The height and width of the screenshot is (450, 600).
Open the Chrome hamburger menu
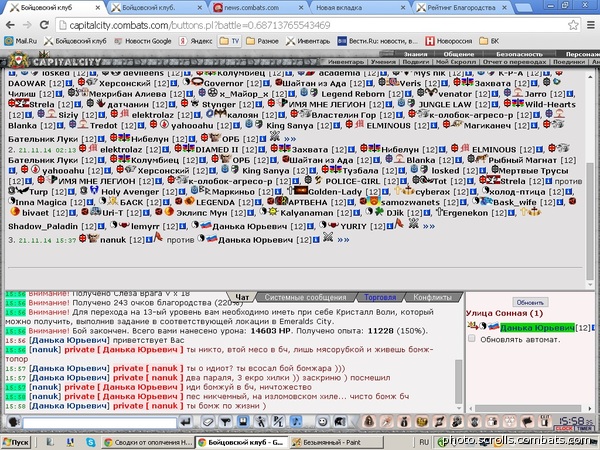[x=591, y=25]
